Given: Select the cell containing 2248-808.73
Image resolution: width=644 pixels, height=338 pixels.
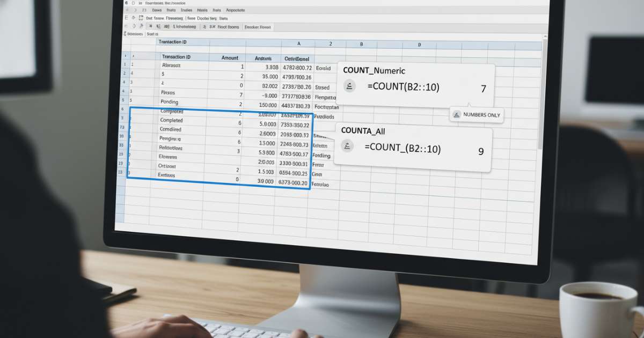Looking at the screenshot, I should tap(294, 144).
